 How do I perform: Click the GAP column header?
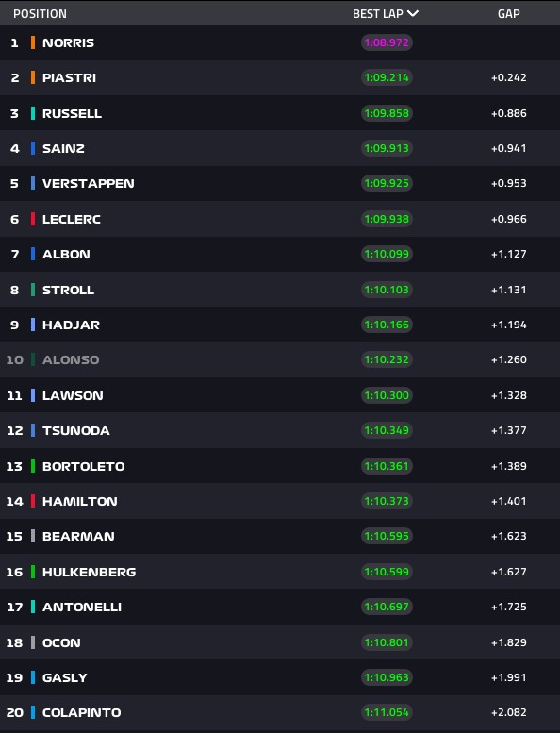pyautogui.click(x=509, y=14)
